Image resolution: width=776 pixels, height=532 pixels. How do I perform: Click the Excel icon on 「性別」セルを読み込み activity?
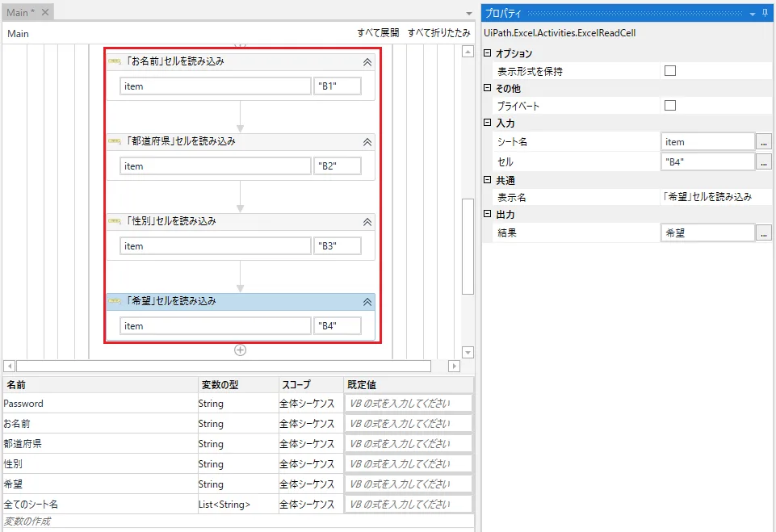click(113, 221)
